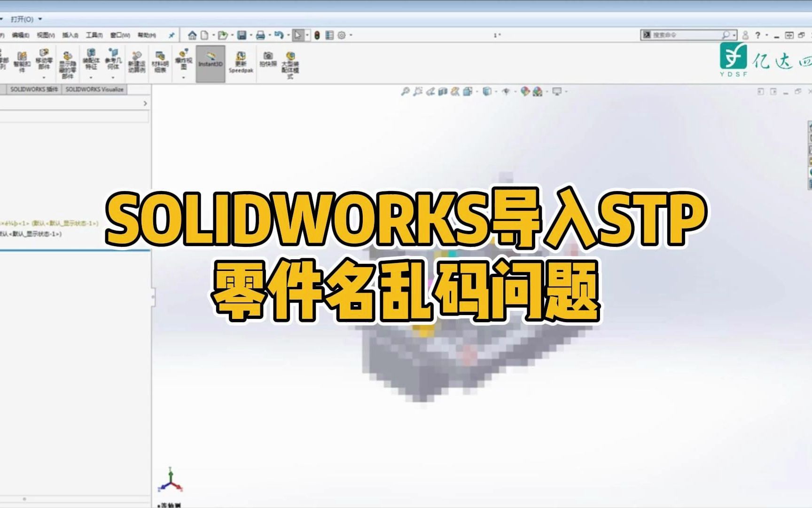This screenshot has height=508, width=812.
Task: Click 显示隐藏的零部件 (Show Hidden Components)
Action: (68, 65)
